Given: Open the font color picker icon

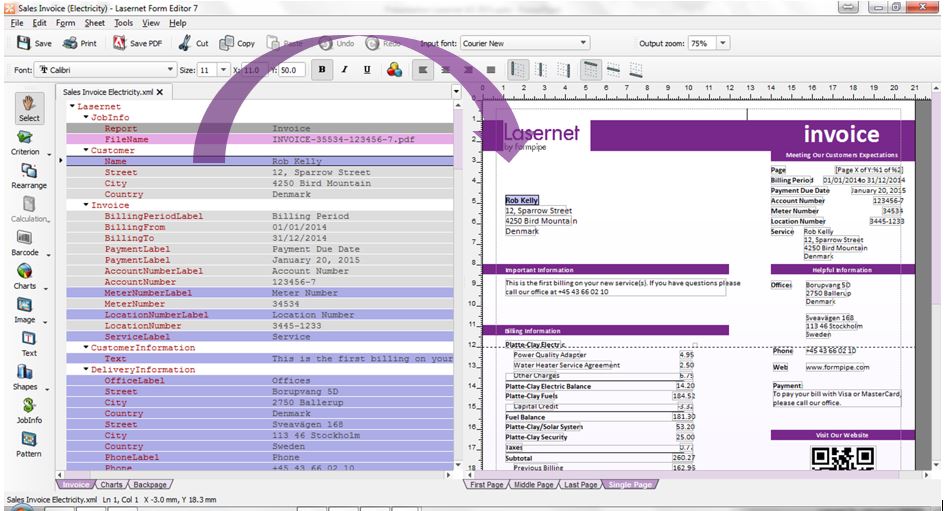Looking at the screenshot, I should coord(394,70).
